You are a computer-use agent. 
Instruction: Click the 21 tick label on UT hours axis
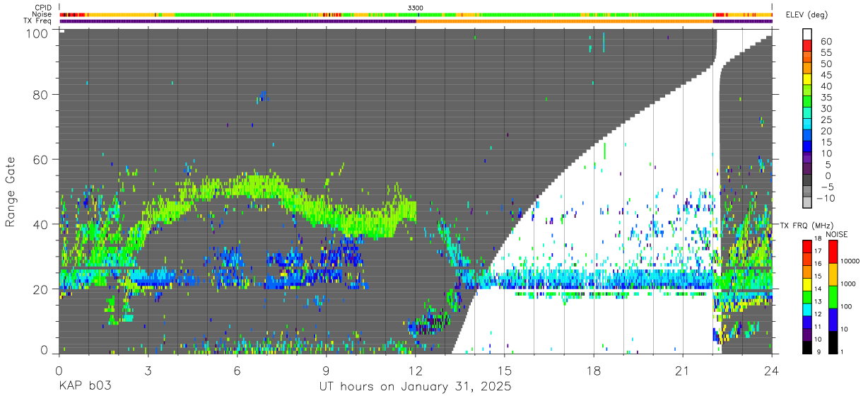683,370
